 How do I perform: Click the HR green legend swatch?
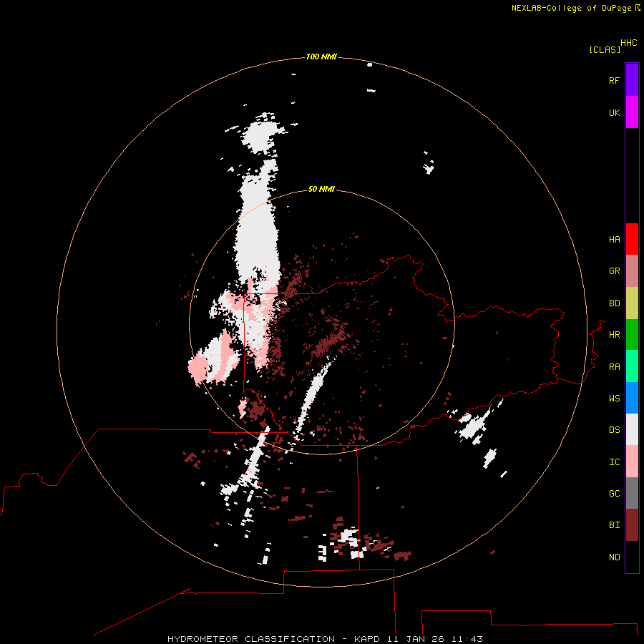click(632, 335)
